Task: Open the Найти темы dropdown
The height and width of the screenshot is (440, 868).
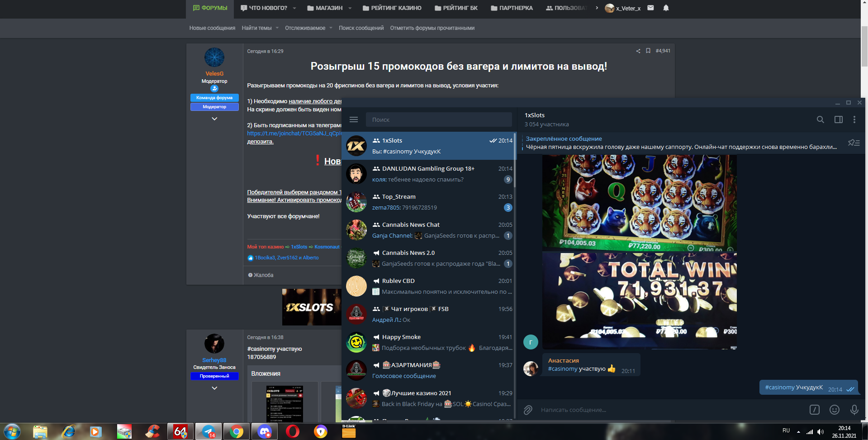Action: coord(260,28)
